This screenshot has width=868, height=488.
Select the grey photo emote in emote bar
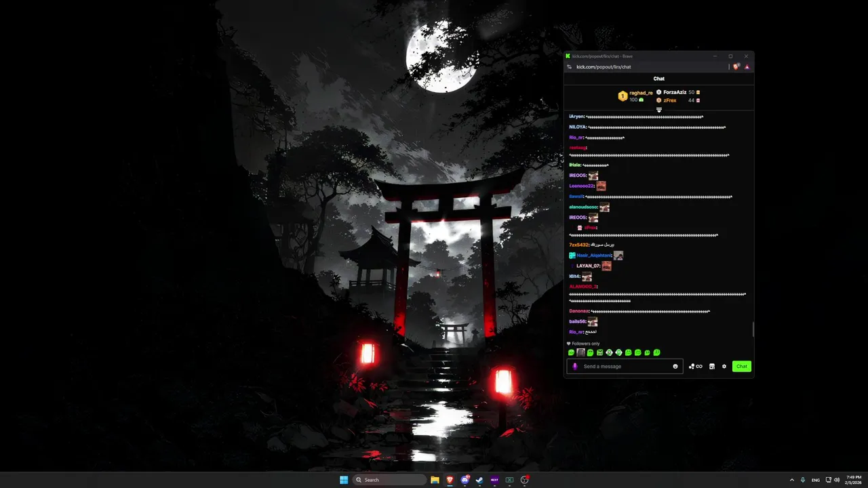coord(580,352)
